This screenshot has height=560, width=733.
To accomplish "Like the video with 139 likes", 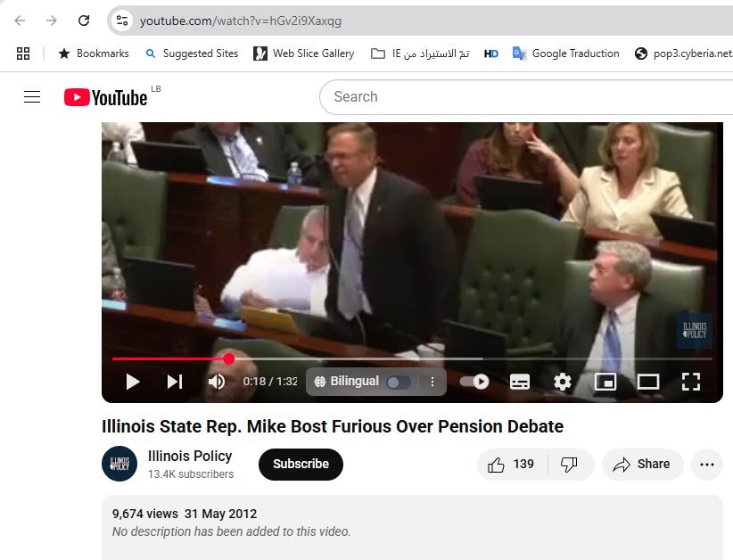I will click(512, 465).
